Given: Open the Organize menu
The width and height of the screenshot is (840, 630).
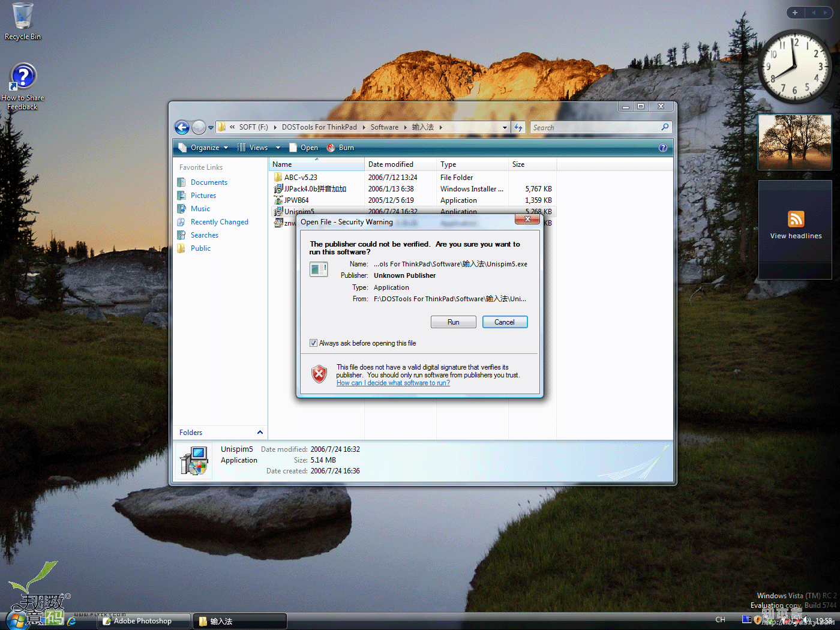Looking at the screenshot, I should click(x=203, y=148).
